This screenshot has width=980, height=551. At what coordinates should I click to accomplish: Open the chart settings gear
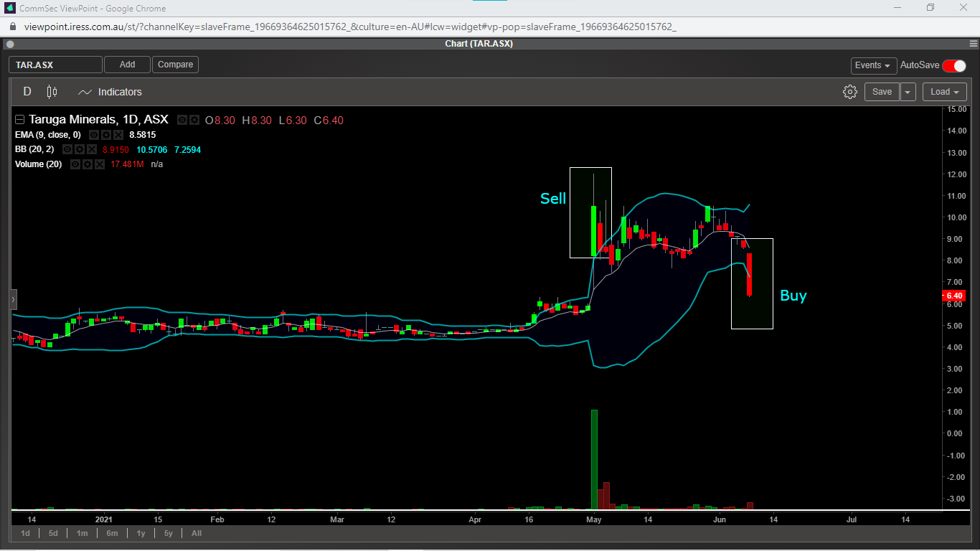[x=850, y=92]
